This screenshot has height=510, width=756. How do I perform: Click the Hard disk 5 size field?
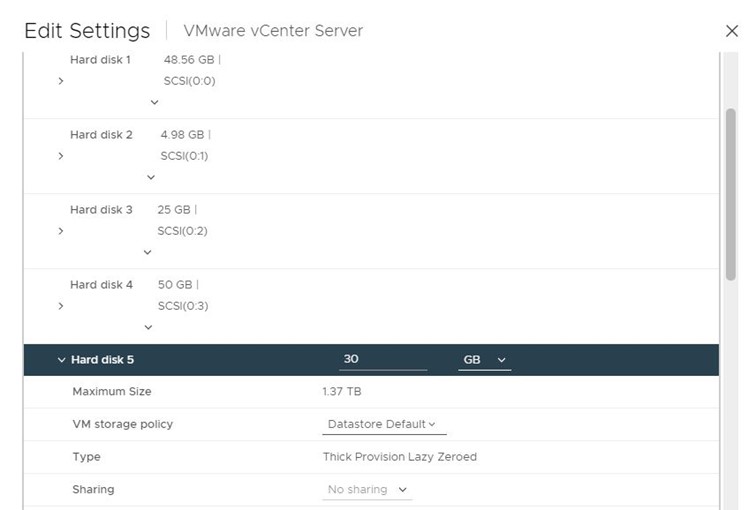[383, 360]
